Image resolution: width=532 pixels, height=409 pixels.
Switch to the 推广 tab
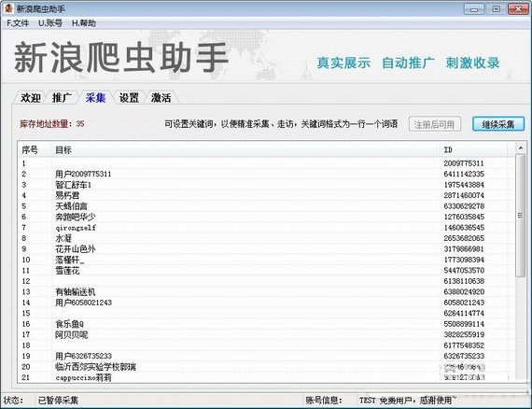[63, 98]
